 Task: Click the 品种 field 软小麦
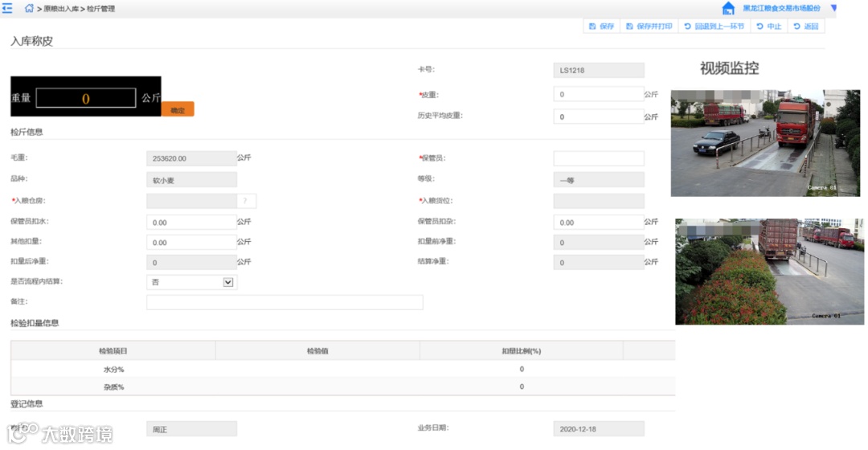point(191,180)
